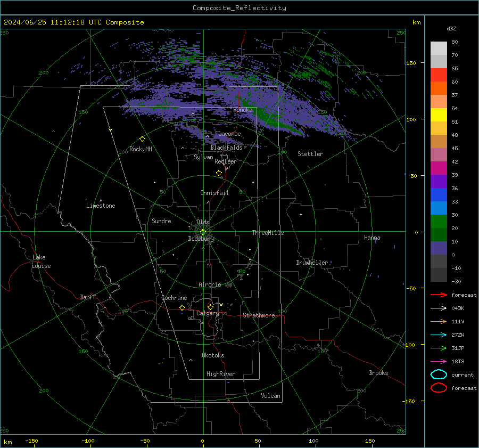The height and width of the screenshot is (448, 479).
Task: Click the magenta 18TS arrow icon
Action: [439, 362]
